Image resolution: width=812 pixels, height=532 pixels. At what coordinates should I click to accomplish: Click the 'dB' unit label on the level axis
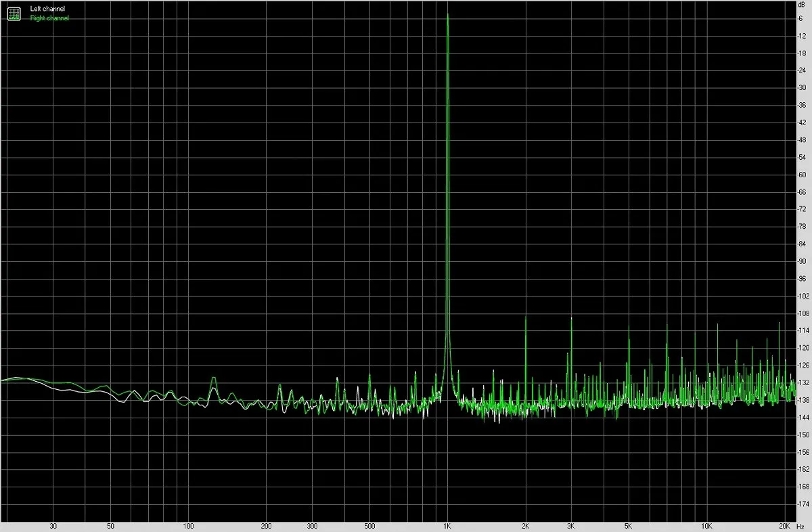coord(801,4)
